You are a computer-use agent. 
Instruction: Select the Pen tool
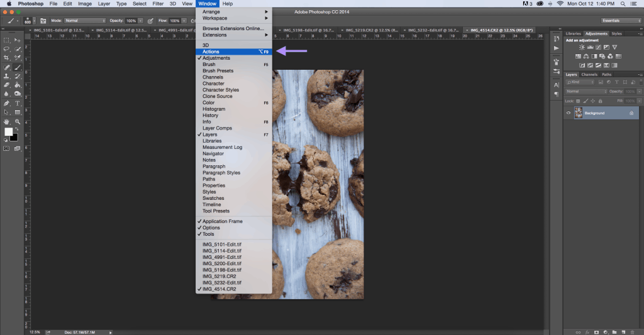7,103
